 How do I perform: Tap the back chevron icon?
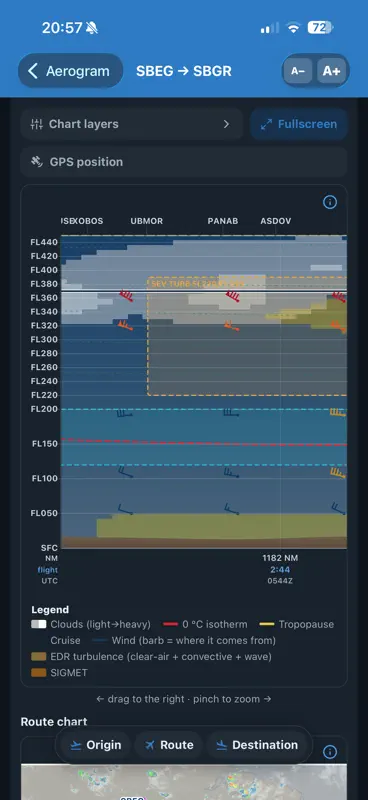pyautogui.click(x=33, y=71)
